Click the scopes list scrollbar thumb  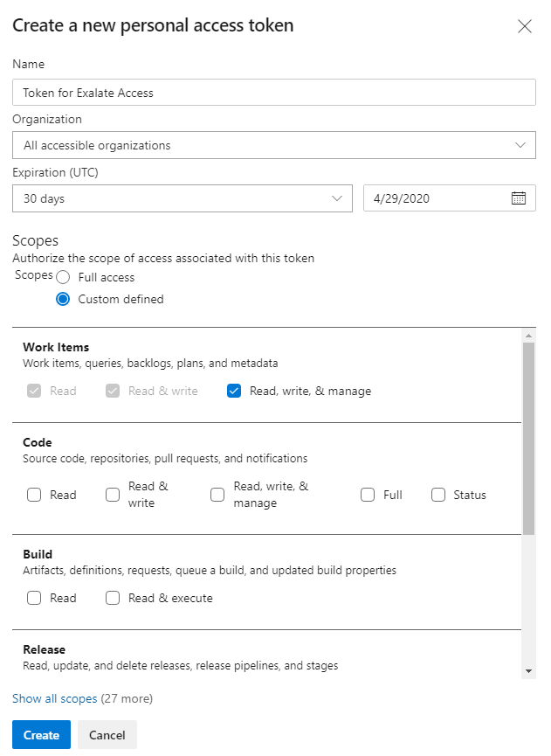coord(528,437)
